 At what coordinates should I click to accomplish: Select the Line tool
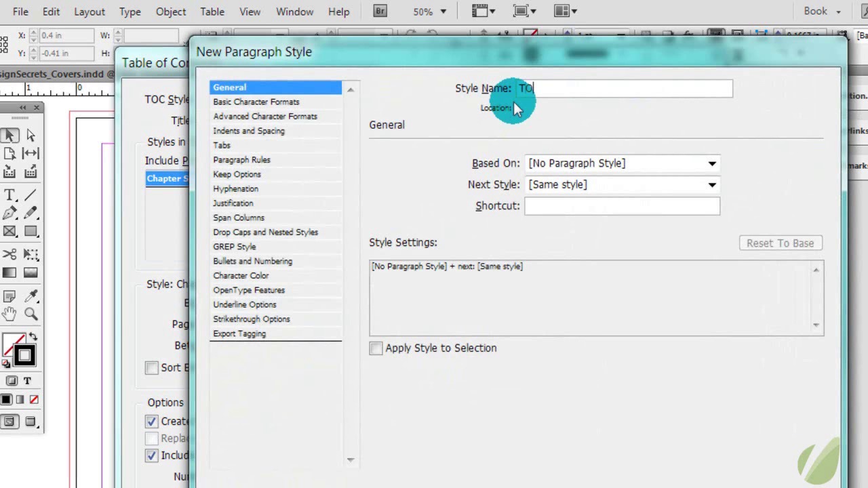tap(31, 195)
